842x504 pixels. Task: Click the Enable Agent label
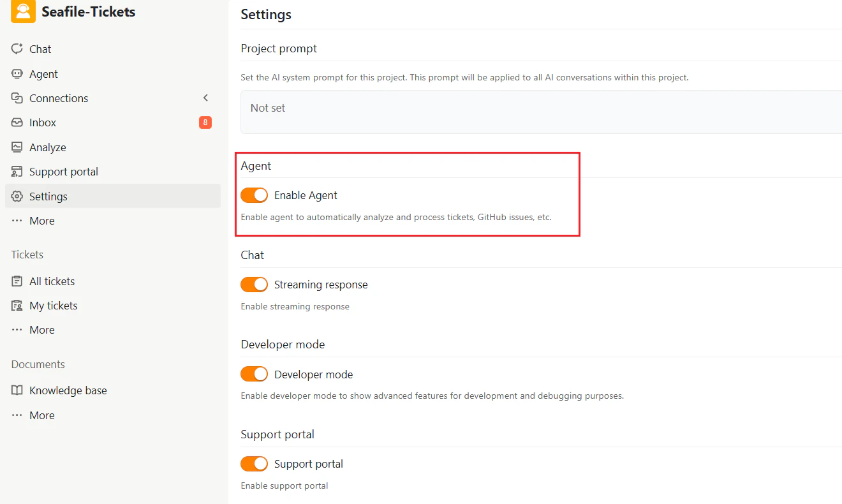pos(306,195)
